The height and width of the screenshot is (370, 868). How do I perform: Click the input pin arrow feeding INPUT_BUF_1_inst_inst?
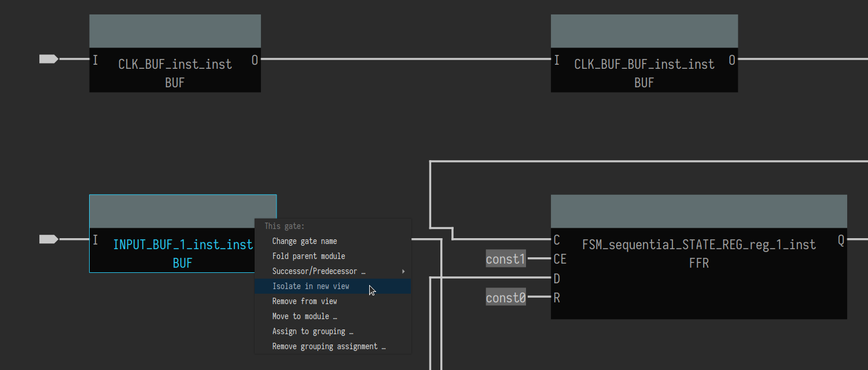click(48, 239)
